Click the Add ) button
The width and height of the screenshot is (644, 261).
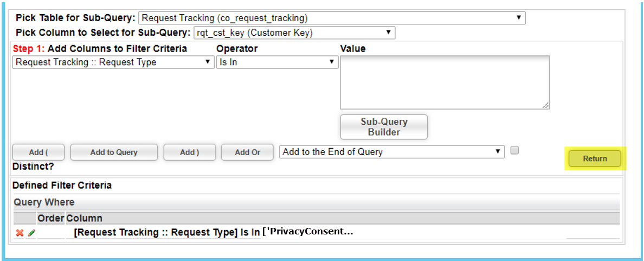pyautogui.click(x=189, y=152)
